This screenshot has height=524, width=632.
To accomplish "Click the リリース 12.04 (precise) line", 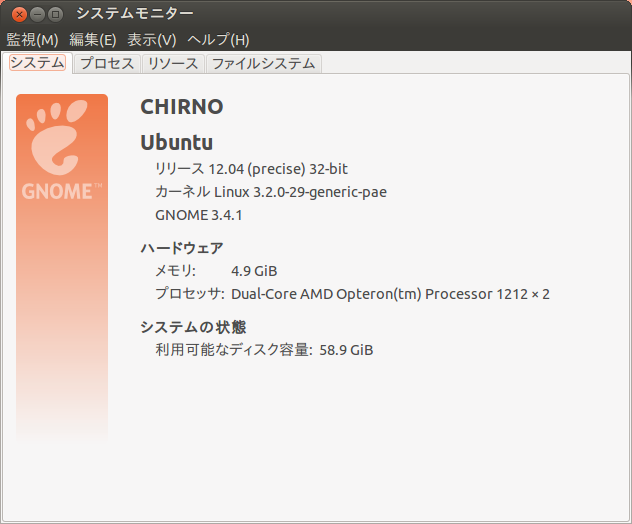I will [251, 169].
